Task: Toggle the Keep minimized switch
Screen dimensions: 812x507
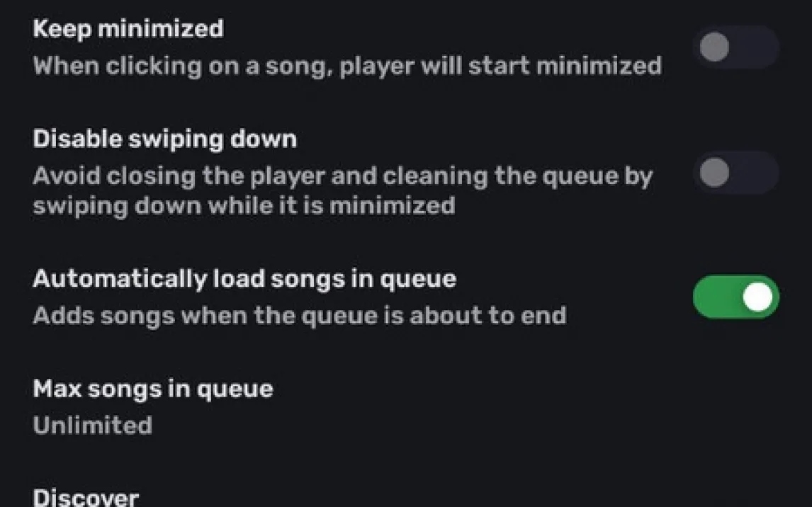Action: point(735,47)
